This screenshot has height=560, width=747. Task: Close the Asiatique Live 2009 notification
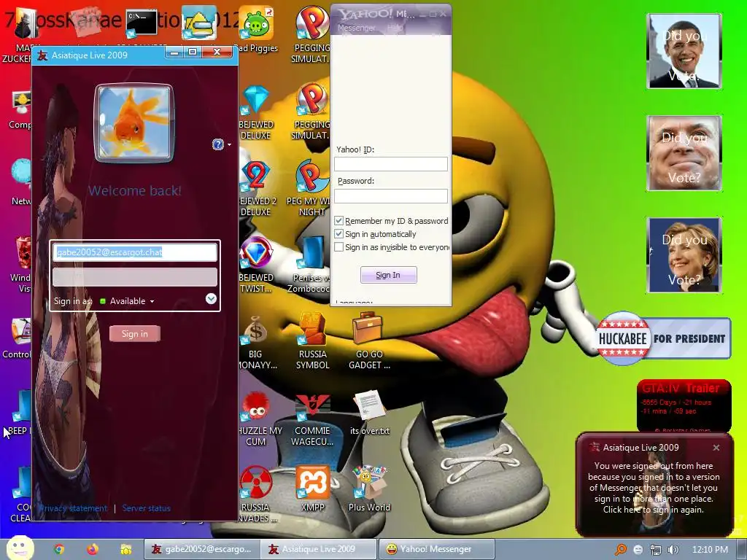coord(716,448)
